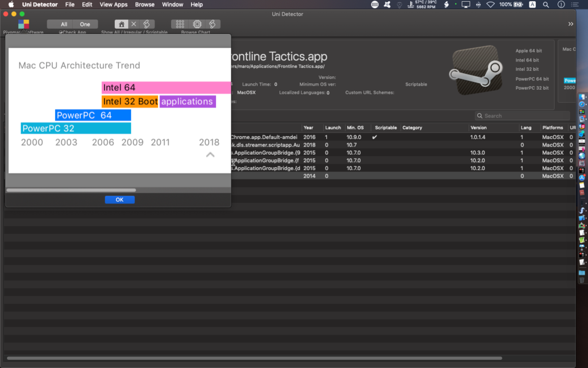Screen dimensions: 588x368
Task: Click the Intel 64 bit label
Action: 527,60
